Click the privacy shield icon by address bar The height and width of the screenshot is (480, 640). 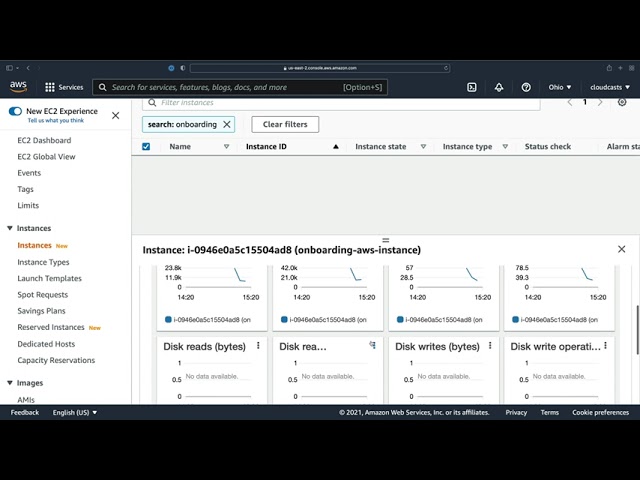click(182, 68)
